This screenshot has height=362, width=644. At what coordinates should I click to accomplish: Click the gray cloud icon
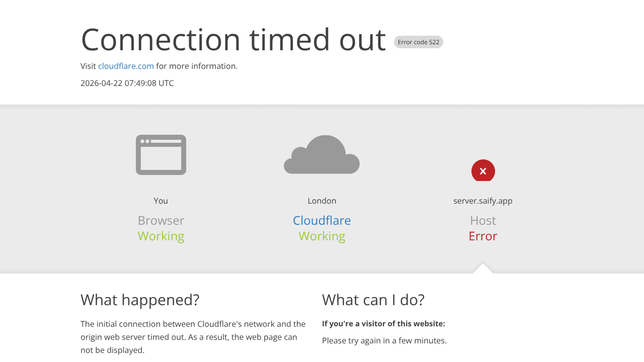click(x=322, y=156)
